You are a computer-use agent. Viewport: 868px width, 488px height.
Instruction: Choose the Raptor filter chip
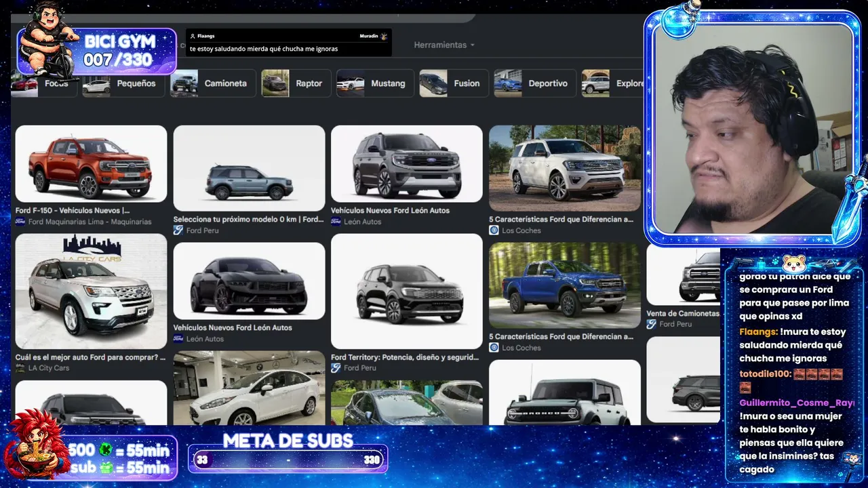296,83
